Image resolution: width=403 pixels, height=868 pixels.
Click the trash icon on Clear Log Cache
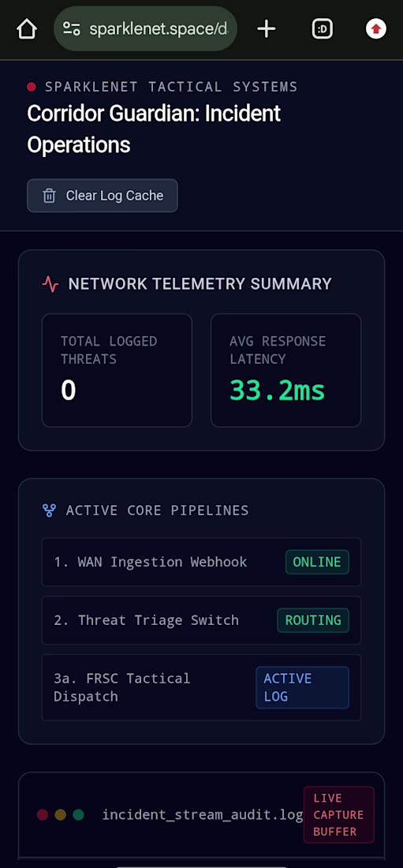pyautogui.click(x=49, y=196)
